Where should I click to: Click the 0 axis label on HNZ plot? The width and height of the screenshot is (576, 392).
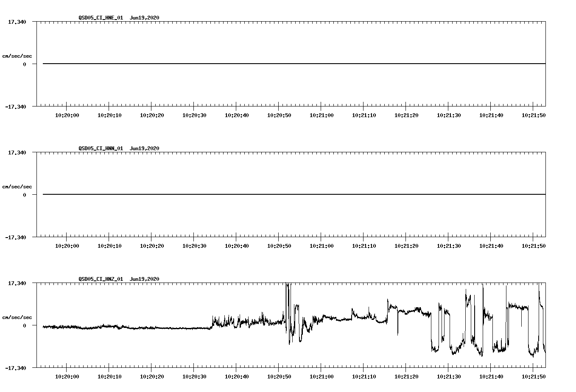25,325
